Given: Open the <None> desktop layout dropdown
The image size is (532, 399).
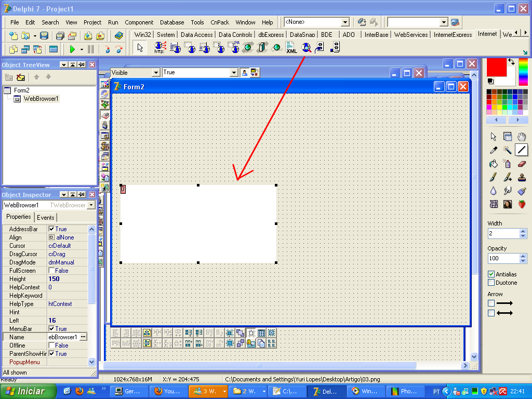Looking at the screenshot, I should point(345,22).
